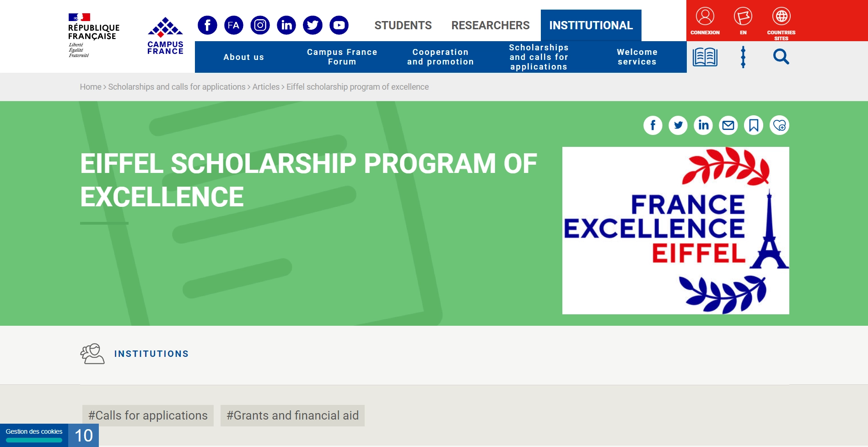Add article to favorites heart icon

click(779, 125)
